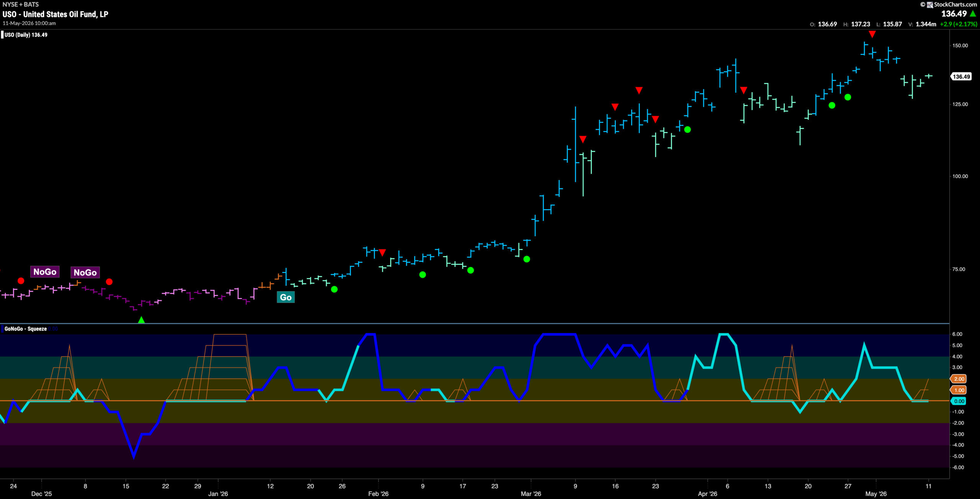Click the high price value 137.23
The image size is (980, 499).
point(861,24)
